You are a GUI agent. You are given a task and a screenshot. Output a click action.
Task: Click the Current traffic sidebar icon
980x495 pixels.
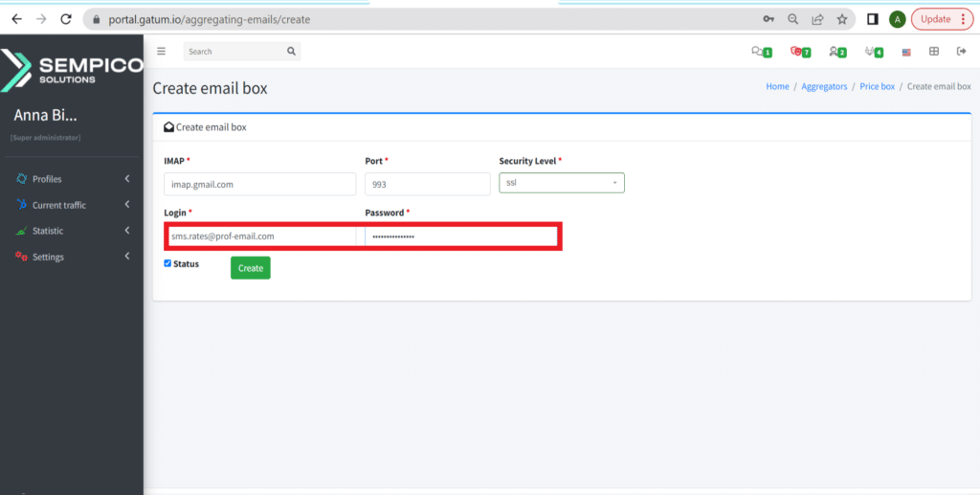click(21, 204)
